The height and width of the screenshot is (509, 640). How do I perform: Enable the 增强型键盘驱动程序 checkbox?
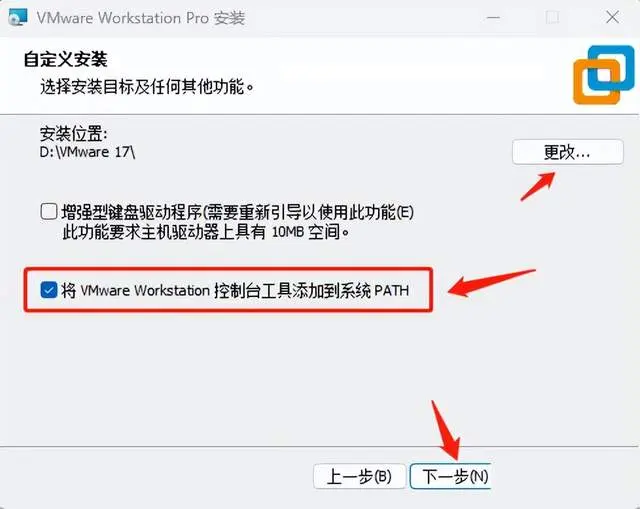point(49,212)
